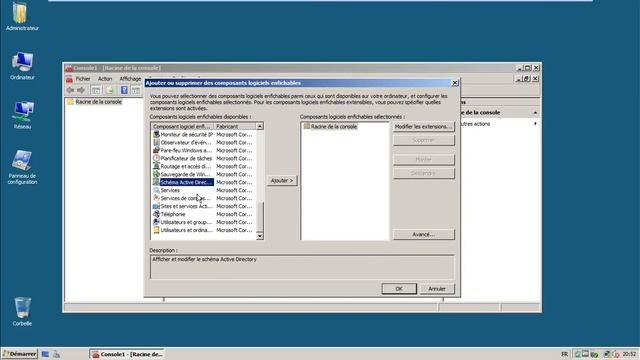Confirm the dialog with OK
640x360 pixels.
(399, 289)
